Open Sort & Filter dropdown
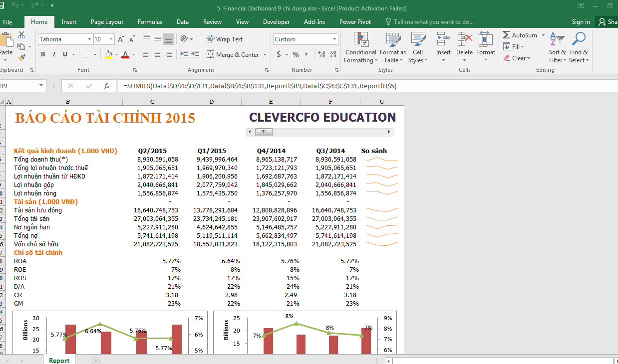 (557, 47)
